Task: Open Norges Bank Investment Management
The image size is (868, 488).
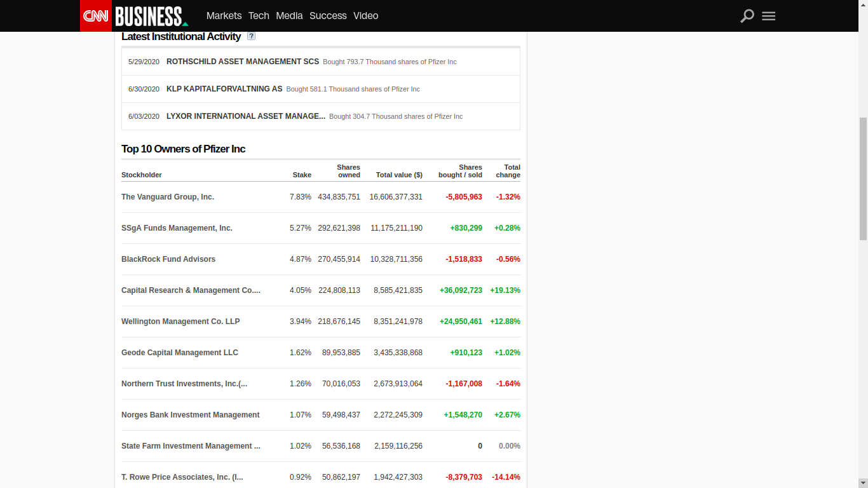Action: pos(190,415)
